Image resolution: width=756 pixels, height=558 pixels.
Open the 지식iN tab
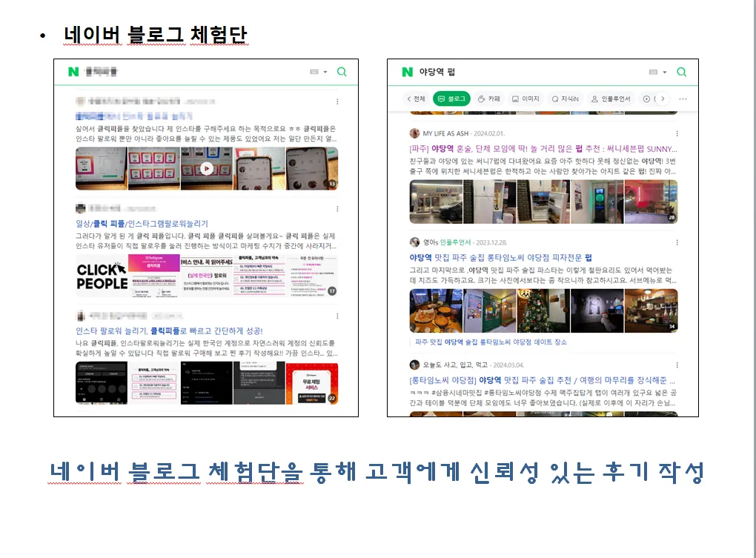point(565,99)
